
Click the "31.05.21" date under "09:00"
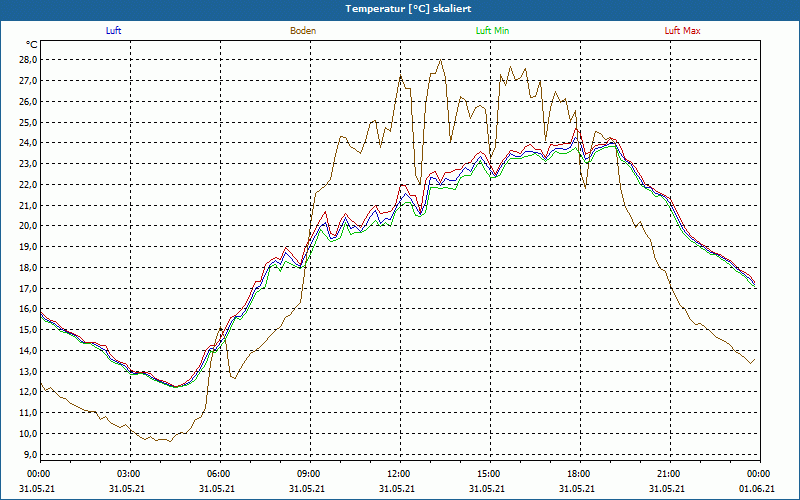[307, 488]
